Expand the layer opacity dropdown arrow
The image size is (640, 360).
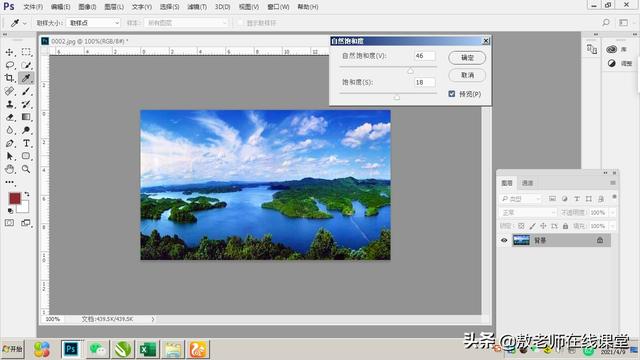click(612, 213)
